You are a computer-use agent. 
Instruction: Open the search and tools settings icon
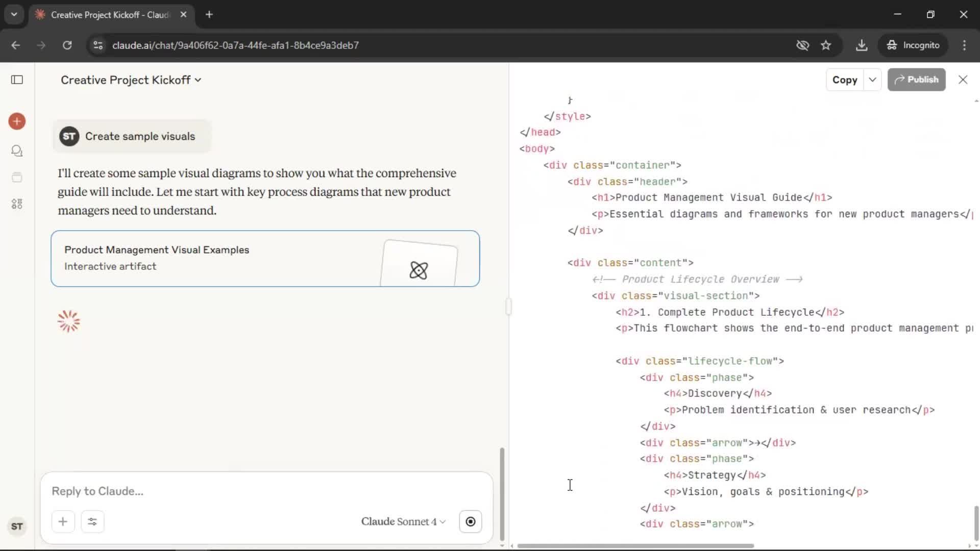92,521
